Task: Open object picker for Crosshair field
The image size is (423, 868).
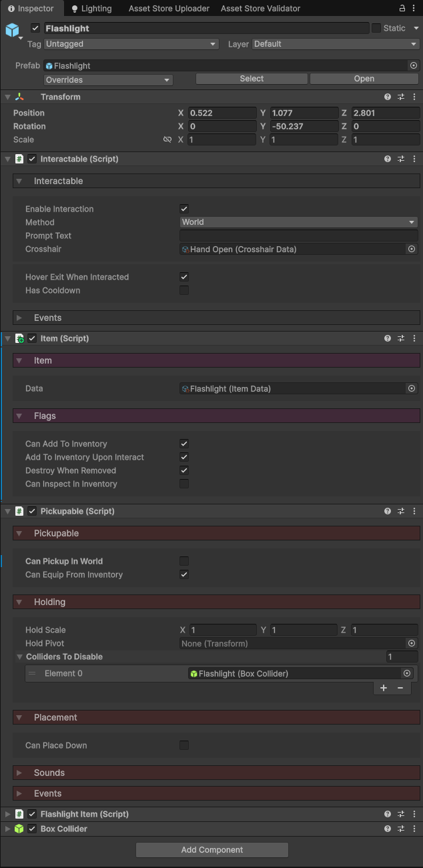Action: [x=412, y=249]
